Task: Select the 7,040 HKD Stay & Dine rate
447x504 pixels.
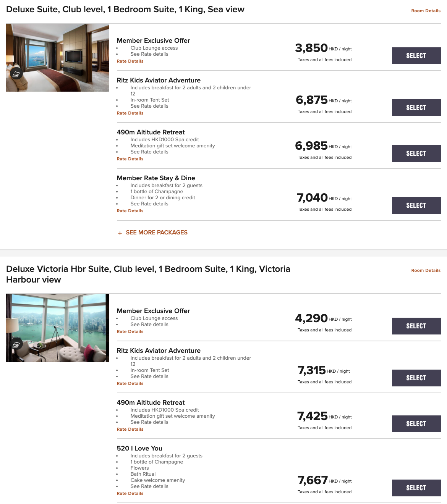Action: [416, 205]
